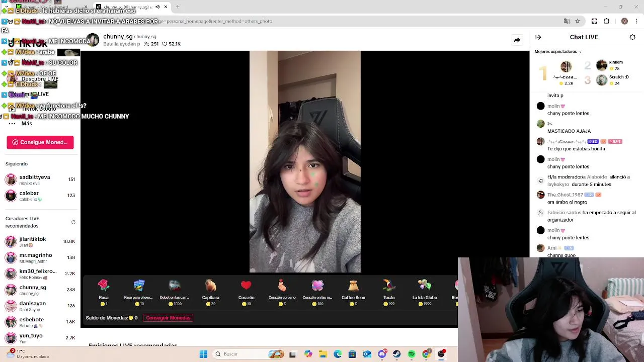Viewport: 644px width, 362px height.
Task: Open chunny_sg streamer profile avatar
Action: 93,40
